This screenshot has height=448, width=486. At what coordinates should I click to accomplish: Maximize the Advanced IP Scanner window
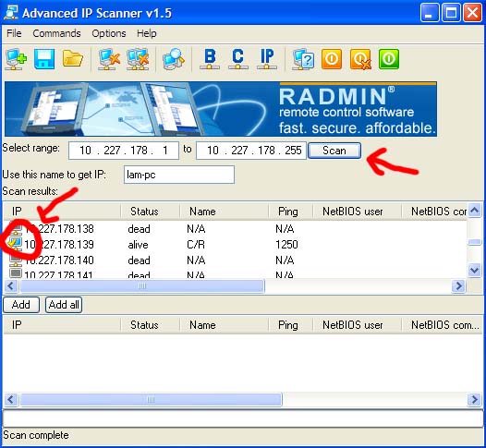click(451, 13)
